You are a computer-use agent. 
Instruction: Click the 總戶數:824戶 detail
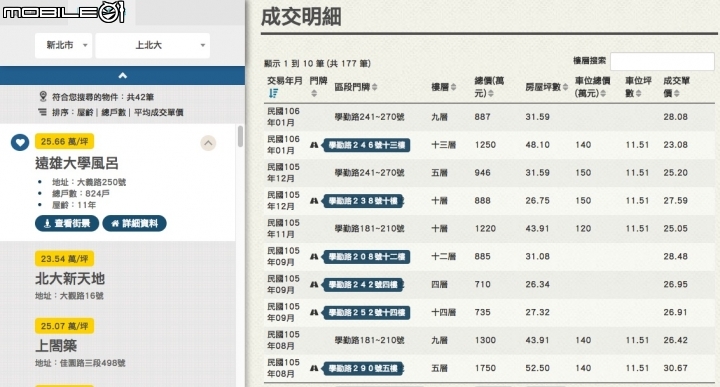[81, 194]
